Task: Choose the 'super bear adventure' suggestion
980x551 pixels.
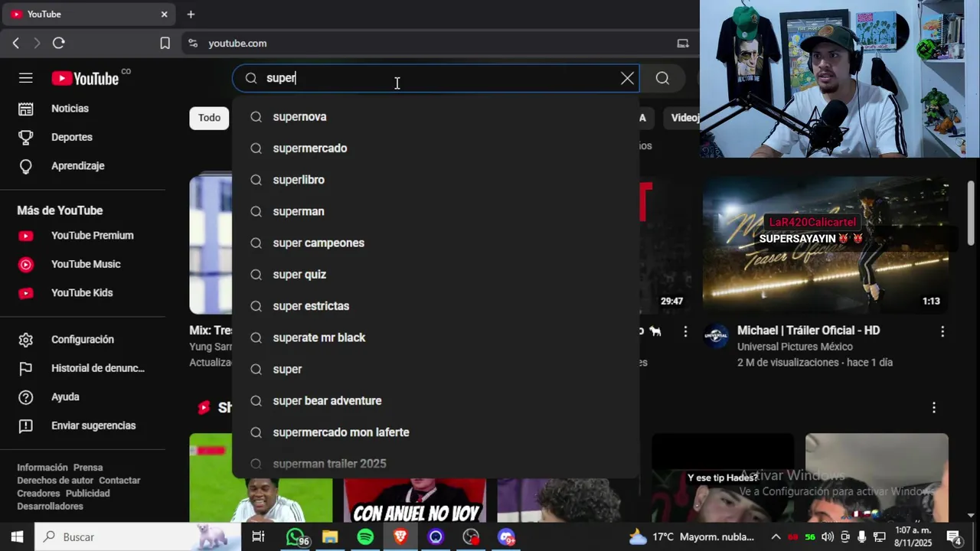Action: (x=436, y=400)
